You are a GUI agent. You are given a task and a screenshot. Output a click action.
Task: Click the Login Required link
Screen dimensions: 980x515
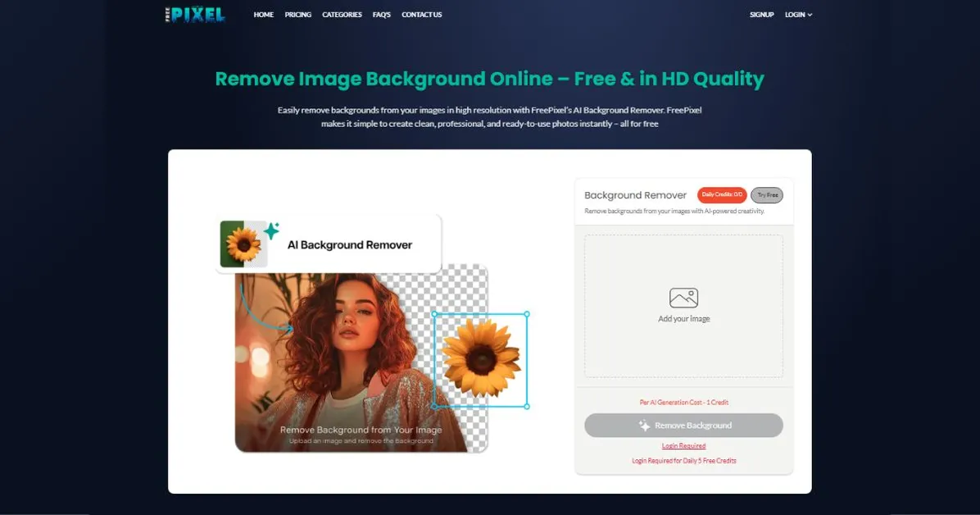(x=683, y=446)
